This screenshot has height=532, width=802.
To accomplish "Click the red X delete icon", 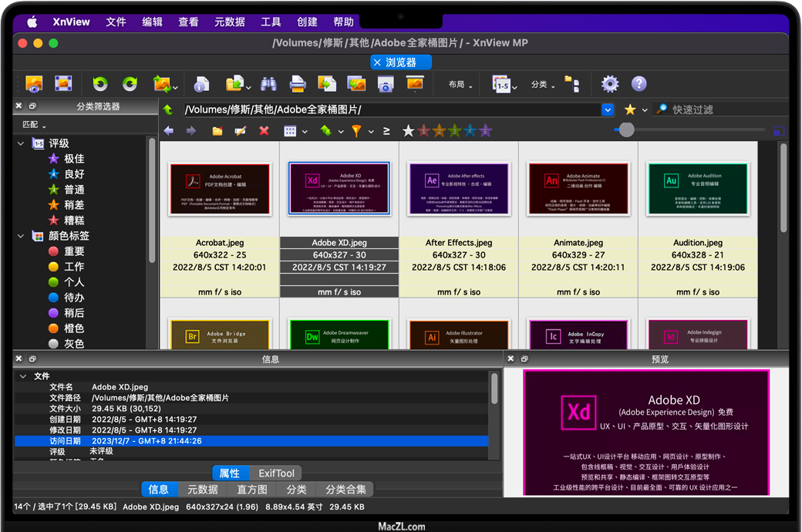I will click(x=264, y=131).
